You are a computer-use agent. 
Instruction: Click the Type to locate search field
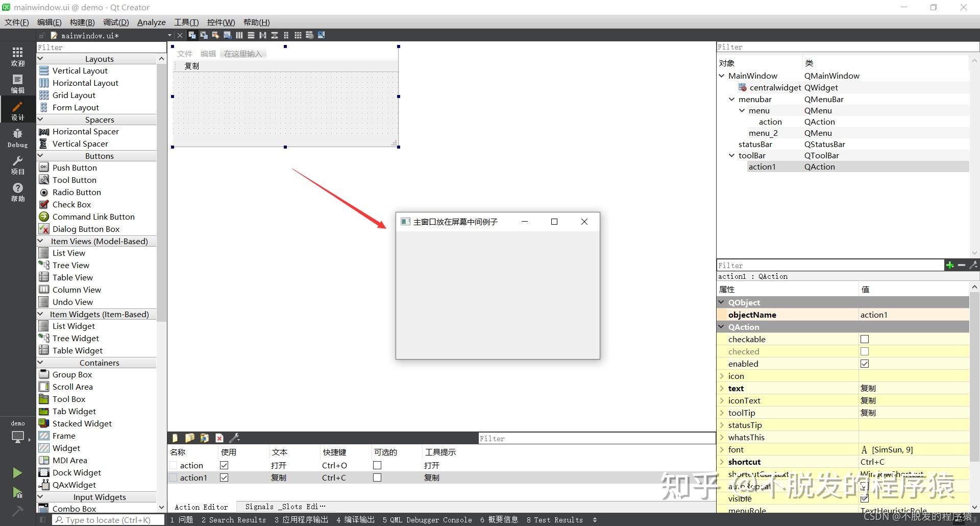click(x=107, y=519)
